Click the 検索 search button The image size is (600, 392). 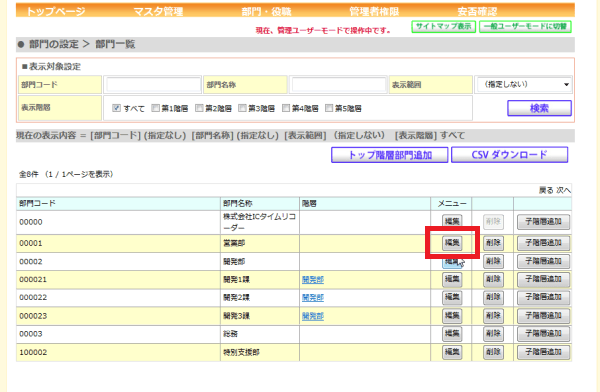click(539, 108)
